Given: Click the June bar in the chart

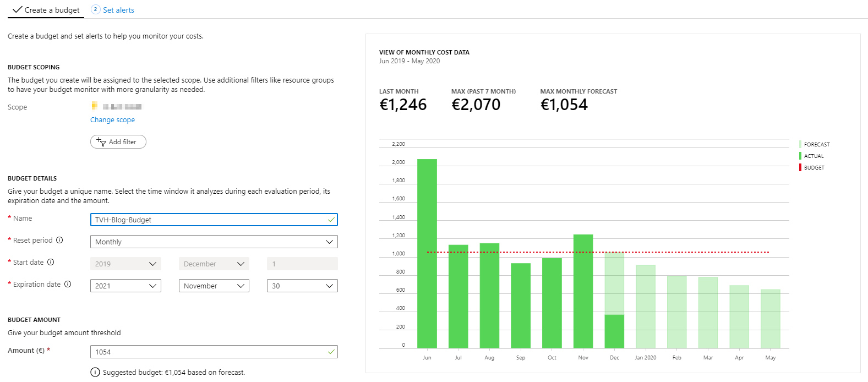Looking at the screenshot, I should point(427,253).
